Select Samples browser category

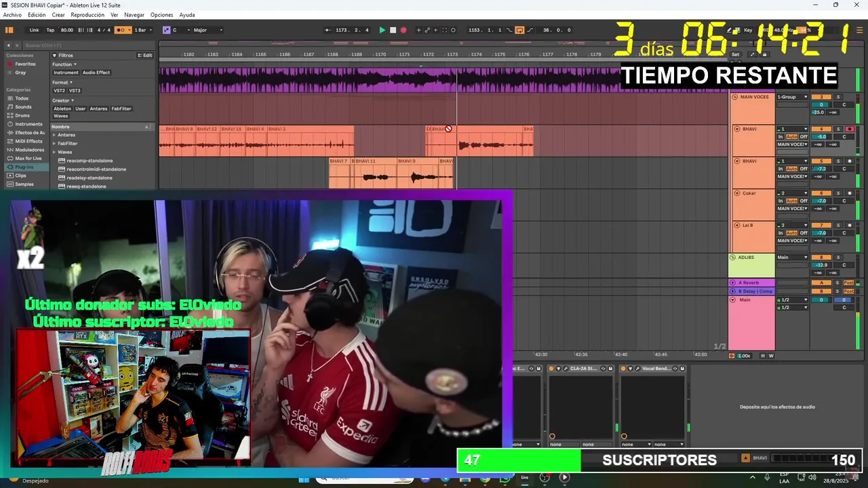(x=24, y=184)
